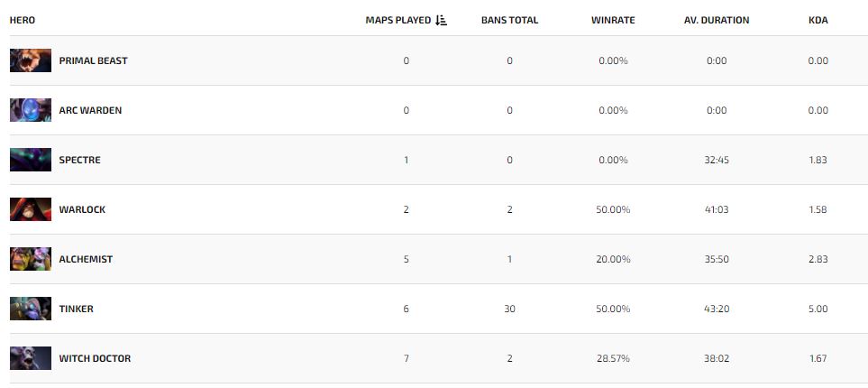868x388 pixels.
Task: Click the Alchemist hero portrait
Action: point(31,259)
